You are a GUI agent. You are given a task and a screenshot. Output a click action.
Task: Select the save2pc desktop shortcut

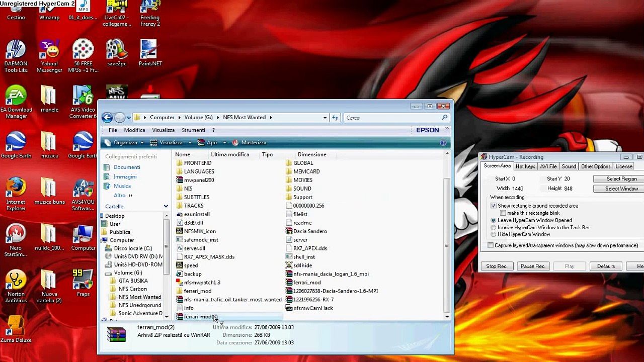pyautogui.click(x=117, y=53)
